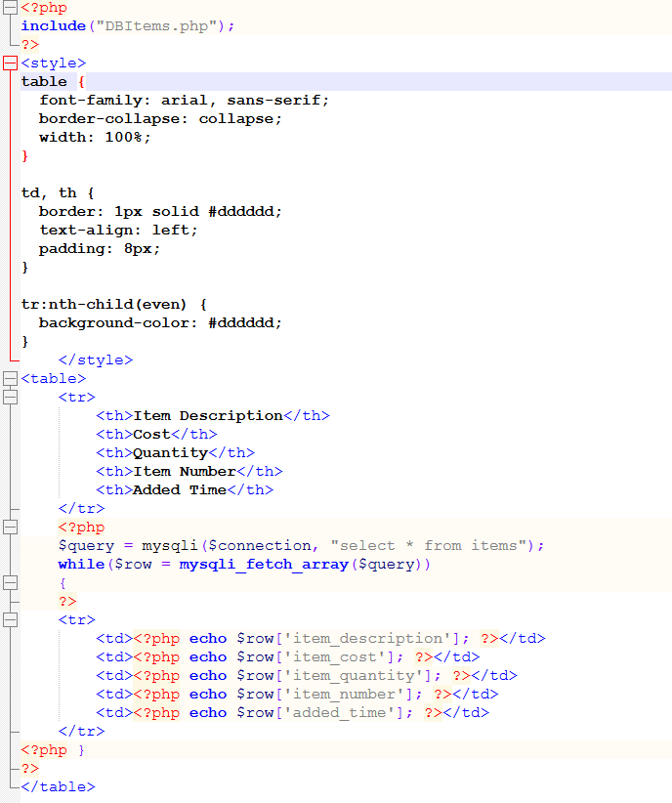This screenshot has height=803, width=672.
Task: Click the include("DBItems.php"); line
Action: [128, 26]
